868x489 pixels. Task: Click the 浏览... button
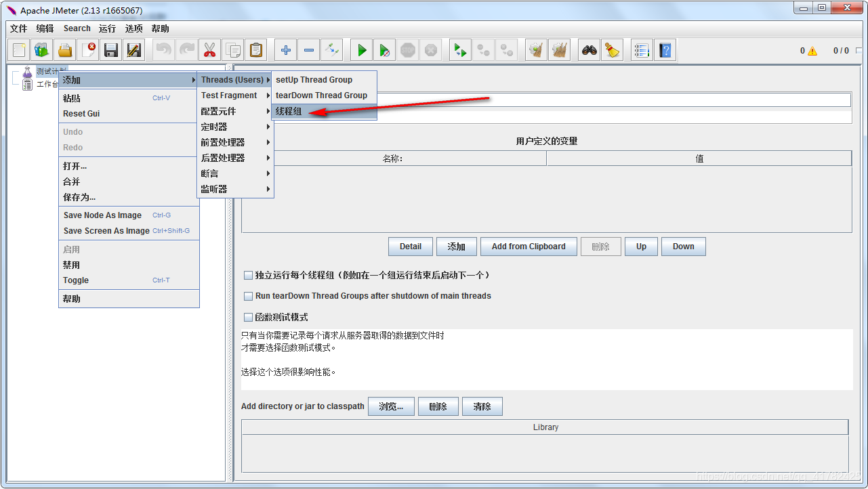point(391,406)
